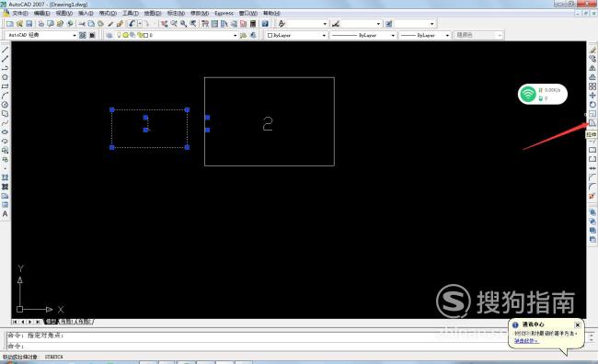Select the Move modify tool
This screenshot has width=598, height=364.
(x=592, y=96)
